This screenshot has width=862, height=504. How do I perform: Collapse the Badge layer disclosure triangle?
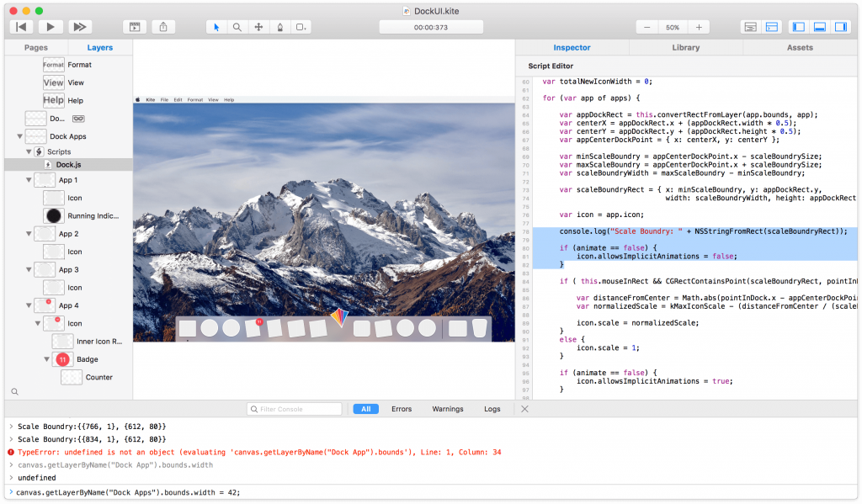tap(46, 359)
